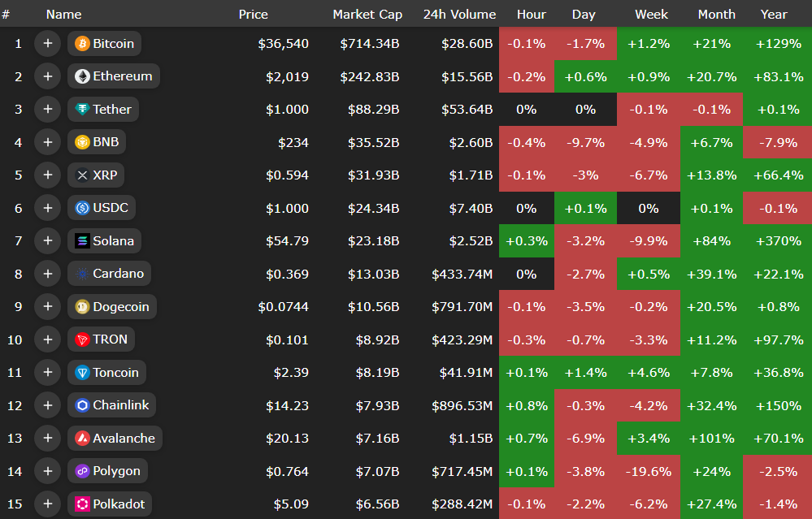Sort table by 24h Volume header
812x519 pixels.
pos(459,14)
